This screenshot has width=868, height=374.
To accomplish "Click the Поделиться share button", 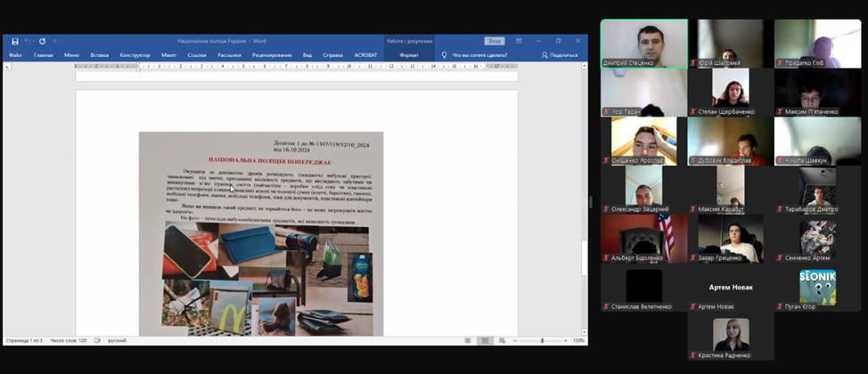I will pyautogui.click(x=560, y=55).
